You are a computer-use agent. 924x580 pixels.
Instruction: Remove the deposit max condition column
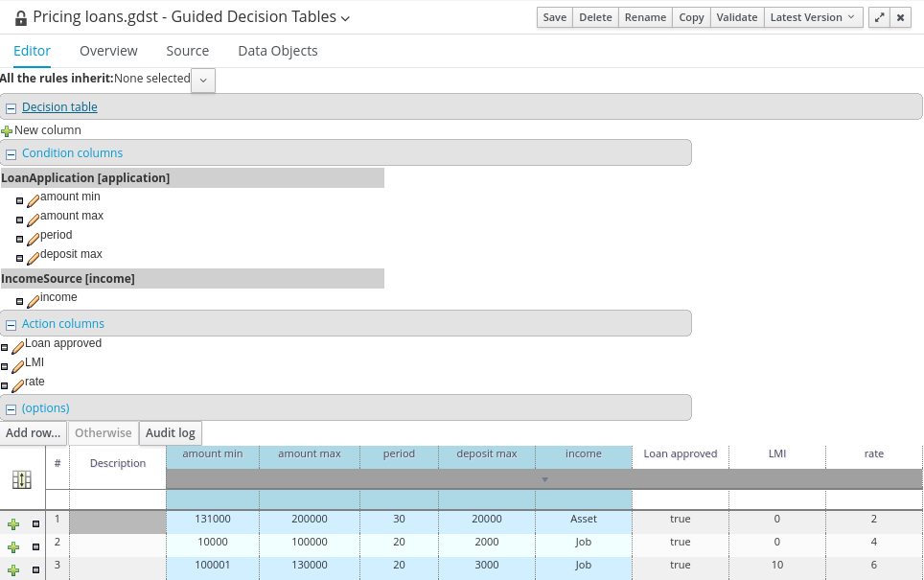click(x=19, y=258)
